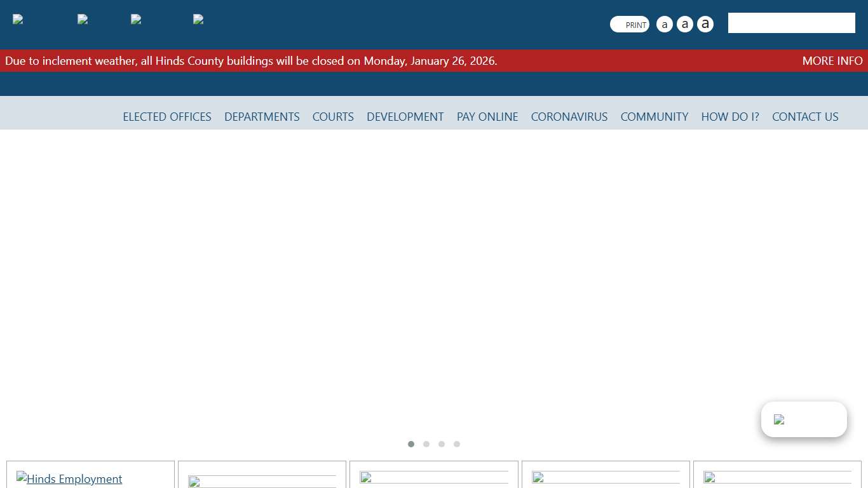Expand the Departments navigation menu
This screenshot has width=868, height=488.
[262, 117]
